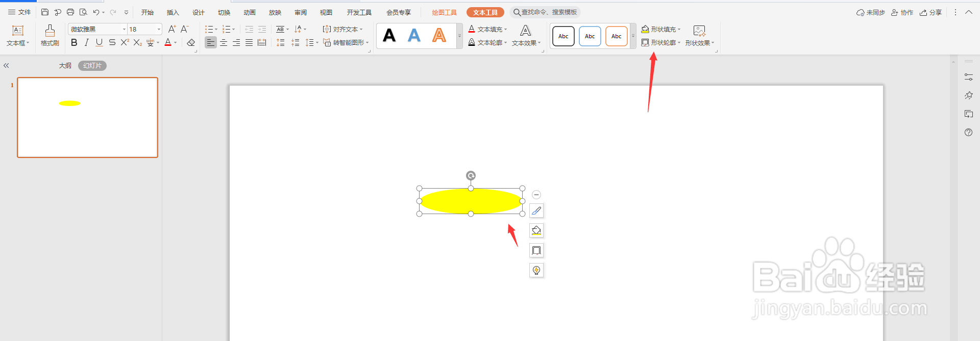Open the slide shape icon in right sidebar
Screen dimensions: 980x341
pyautogui.click(x=968, y=114)
